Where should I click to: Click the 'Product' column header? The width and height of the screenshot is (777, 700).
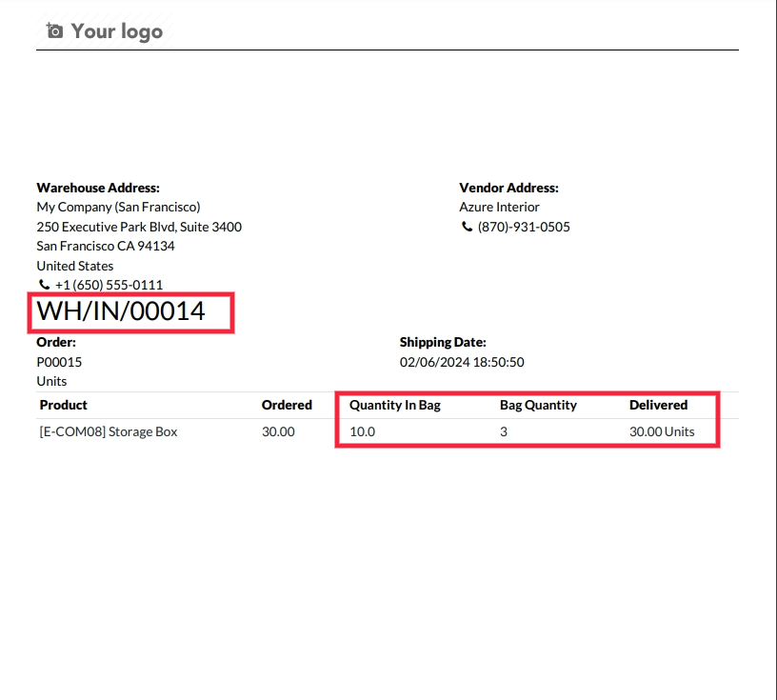coord(64,405)
